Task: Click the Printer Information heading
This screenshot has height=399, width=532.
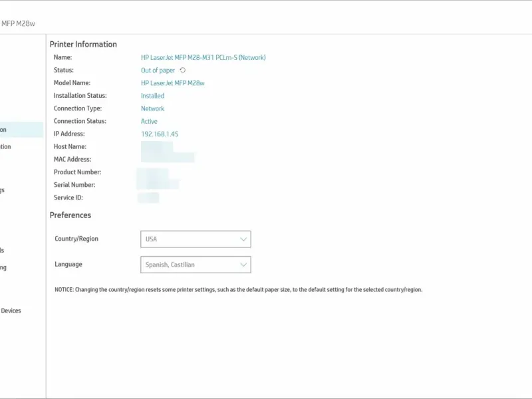Action: [83, 45]
